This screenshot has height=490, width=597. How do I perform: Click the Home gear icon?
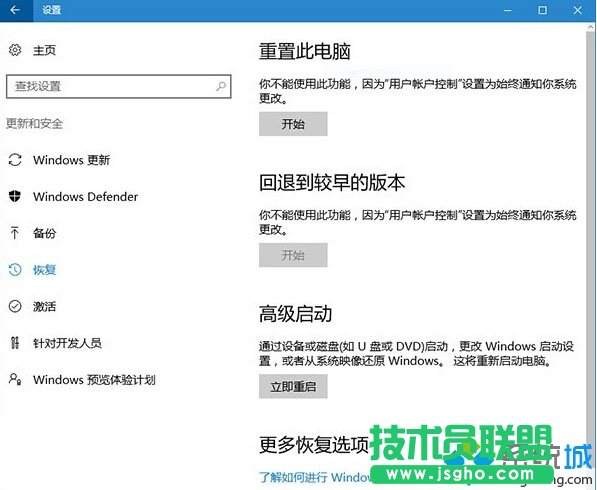pos(15,50)
